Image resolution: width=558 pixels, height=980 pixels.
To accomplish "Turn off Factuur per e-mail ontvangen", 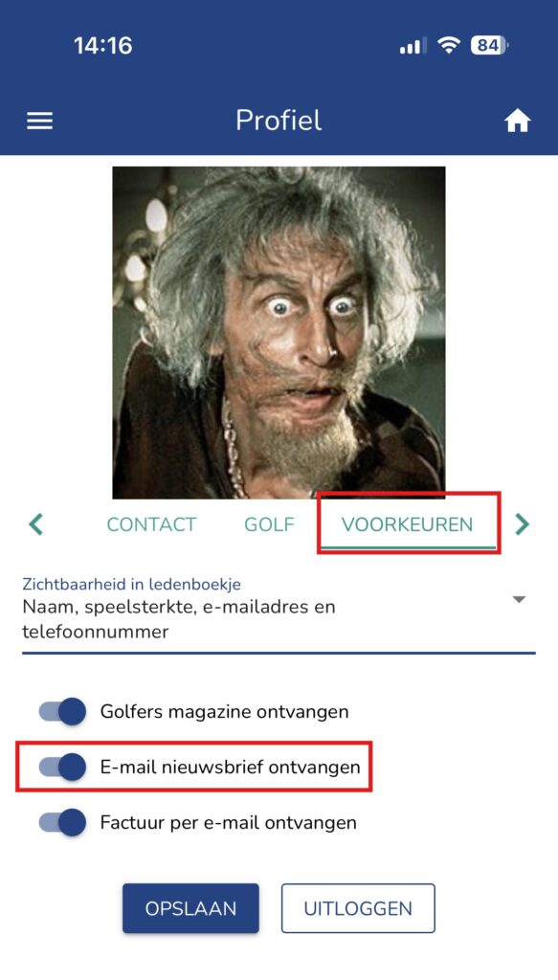I will pos(62,822).
